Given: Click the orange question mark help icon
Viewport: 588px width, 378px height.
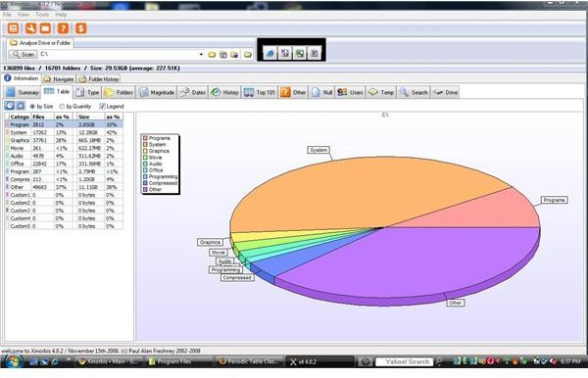Looking at the screenshot, I should point(63,28).
